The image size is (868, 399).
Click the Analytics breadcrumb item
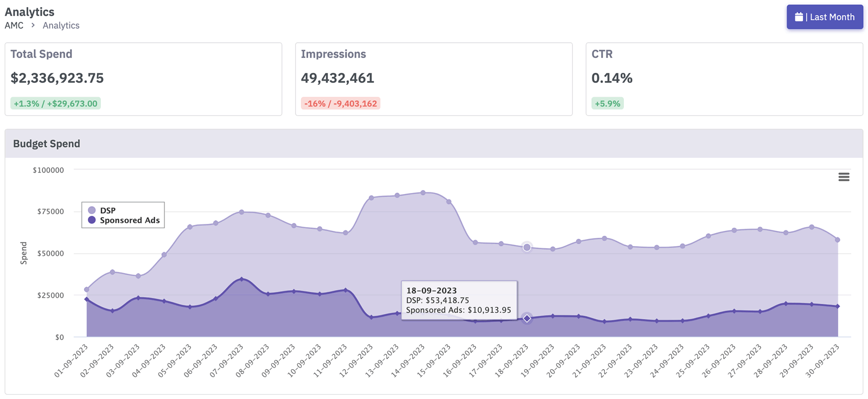point(61,25)
